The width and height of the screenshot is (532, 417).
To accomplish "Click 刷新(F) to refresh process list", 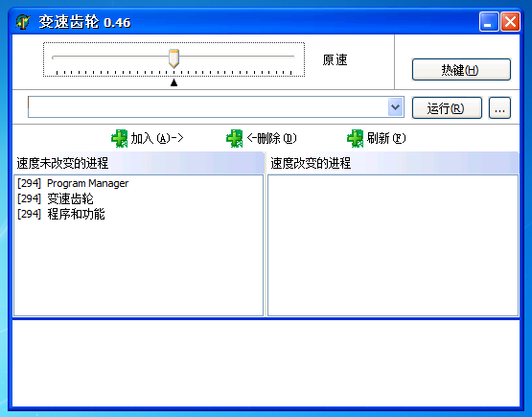I will [386, 138].
